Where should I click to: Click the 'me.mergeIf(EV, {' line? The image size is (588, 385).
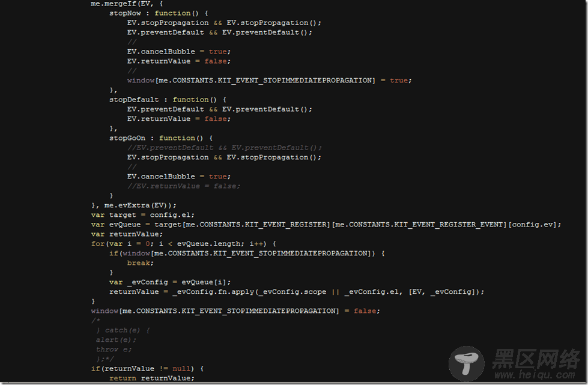(127, 4)
